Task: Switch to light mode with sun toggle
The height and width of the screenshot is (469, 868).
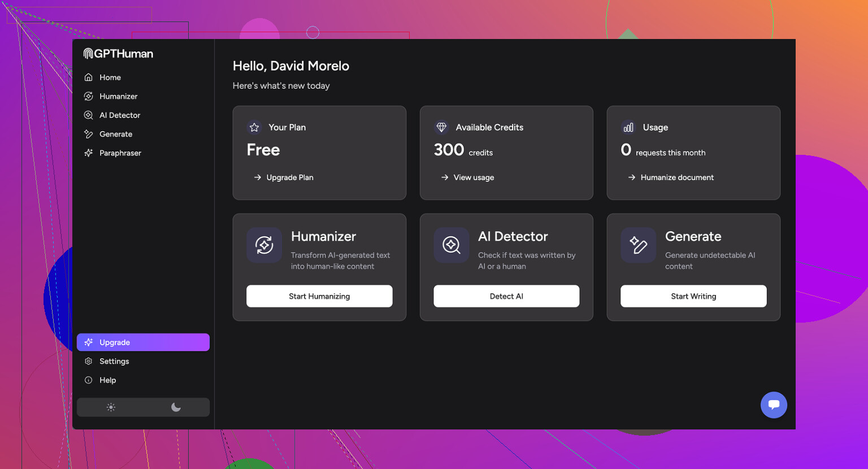Action: point(111,407)
